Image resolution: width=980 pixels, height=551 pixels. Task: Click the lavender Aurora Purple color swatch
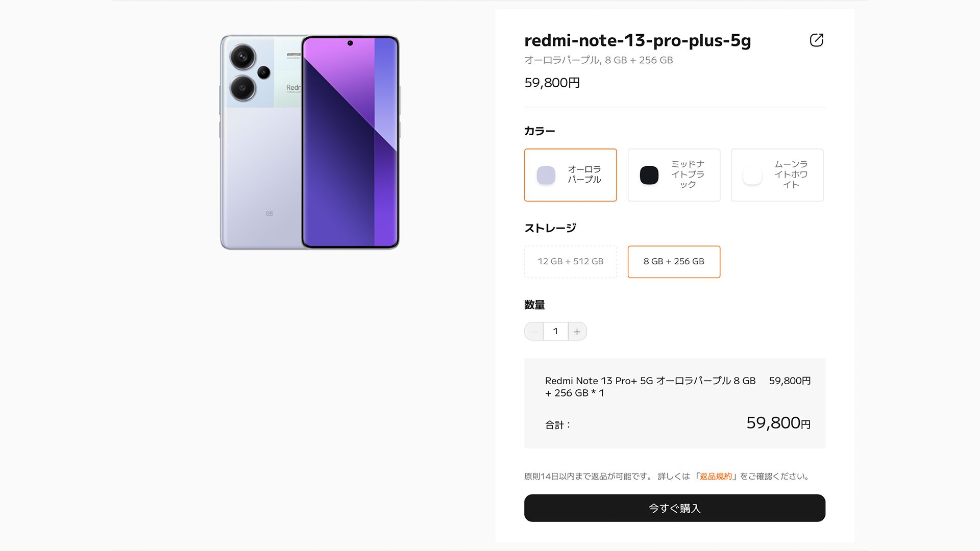pos(546,175)
